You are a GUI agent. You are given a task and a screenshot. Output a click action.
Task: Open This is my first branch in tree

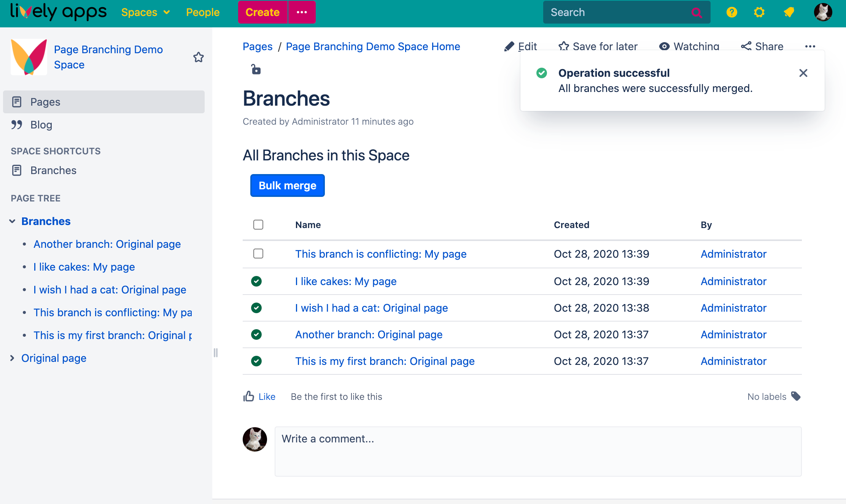coord(113,335)
